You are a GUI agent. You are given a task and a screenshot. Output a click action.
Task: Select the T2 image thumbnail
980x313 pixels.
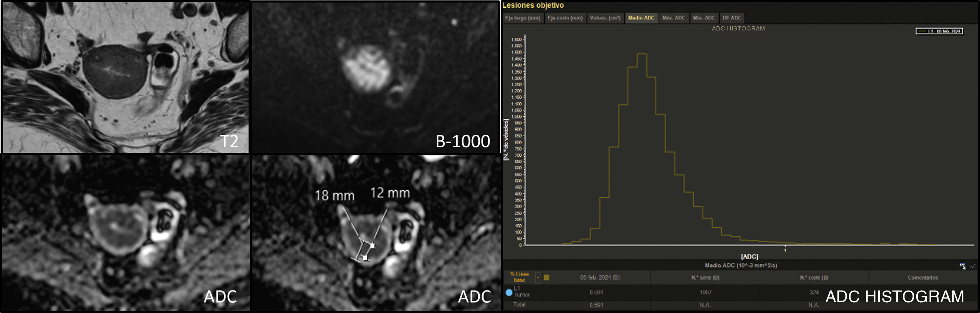[x=126, y=77]
